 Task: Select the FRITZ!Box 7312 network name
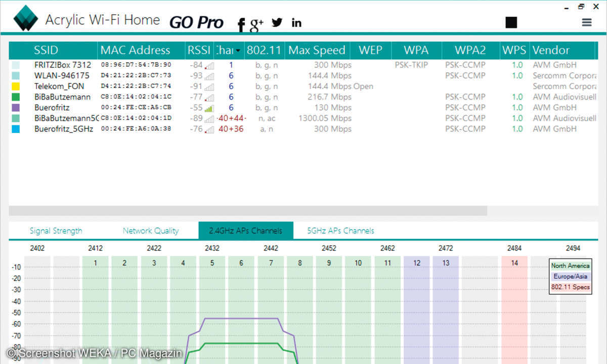click(x=63, y=65)
